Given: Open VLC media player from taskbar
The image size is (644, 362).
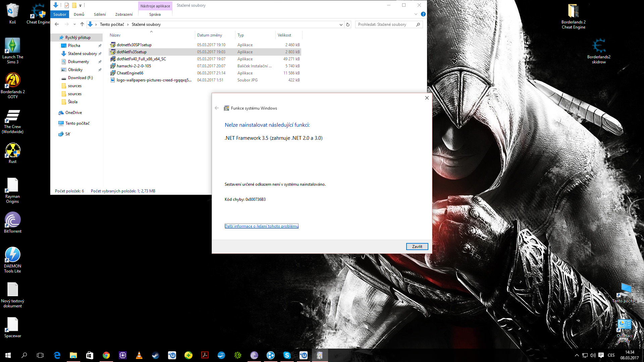Looking at the screenshot, I should point(139,355).
